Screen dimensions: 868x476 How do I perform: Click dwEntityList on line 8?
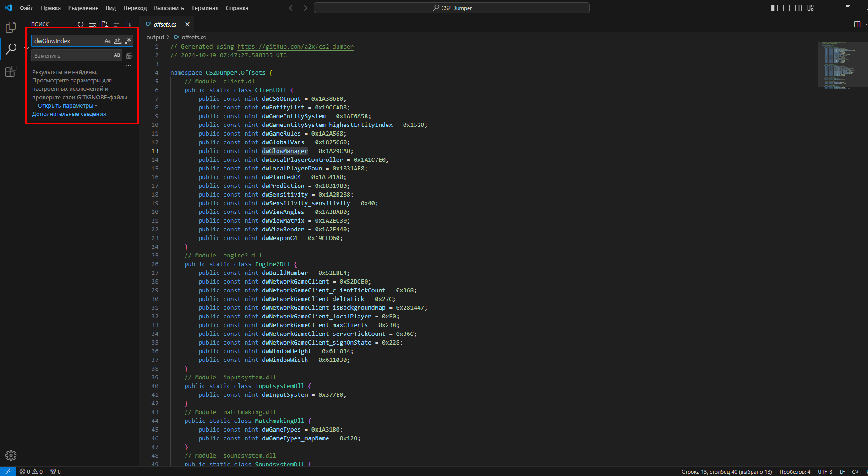pyautogui.click(x=283, y=108)
